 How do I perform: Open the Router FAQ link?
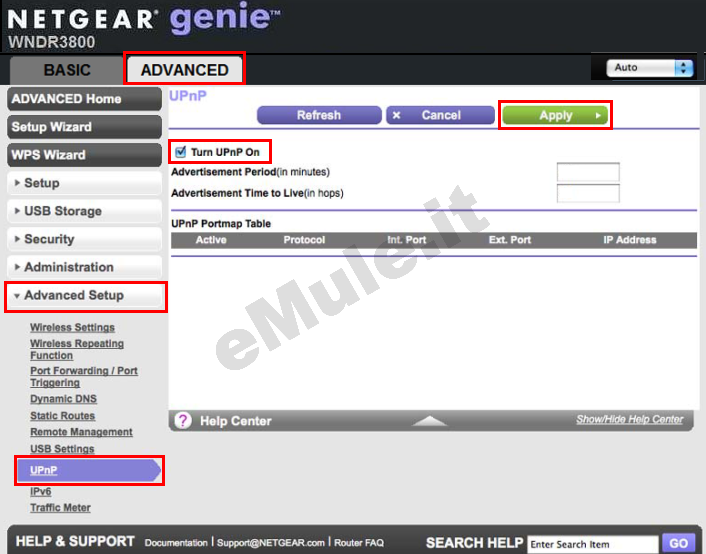coord(359,543)
